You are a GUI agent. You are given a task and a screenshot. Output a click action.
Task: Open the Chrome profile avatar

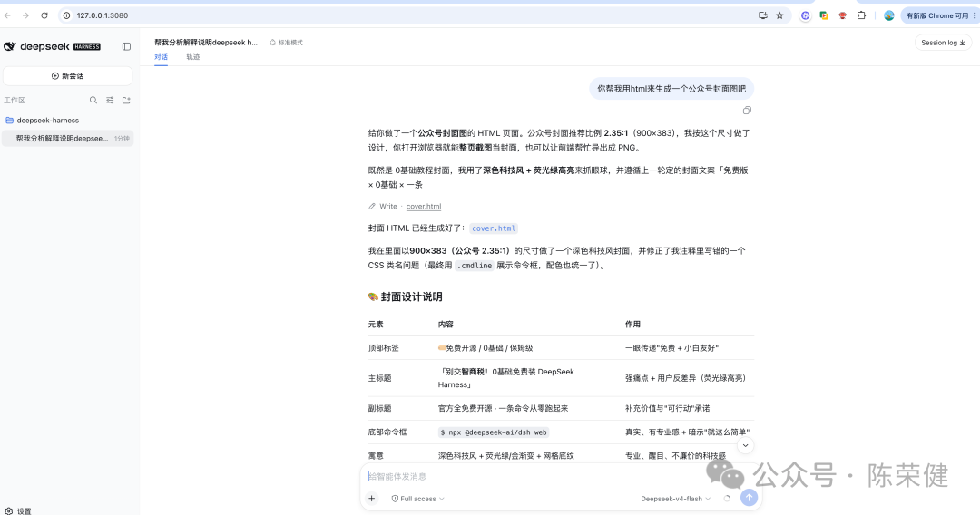click(888, 15)
